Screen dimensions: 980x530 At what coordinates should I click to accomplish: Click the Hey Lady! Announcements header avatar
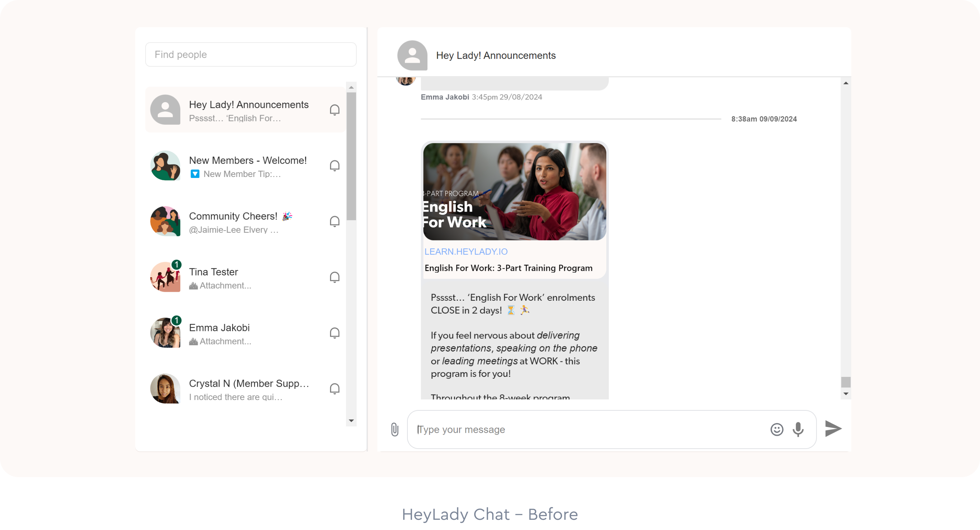(412, 56)
